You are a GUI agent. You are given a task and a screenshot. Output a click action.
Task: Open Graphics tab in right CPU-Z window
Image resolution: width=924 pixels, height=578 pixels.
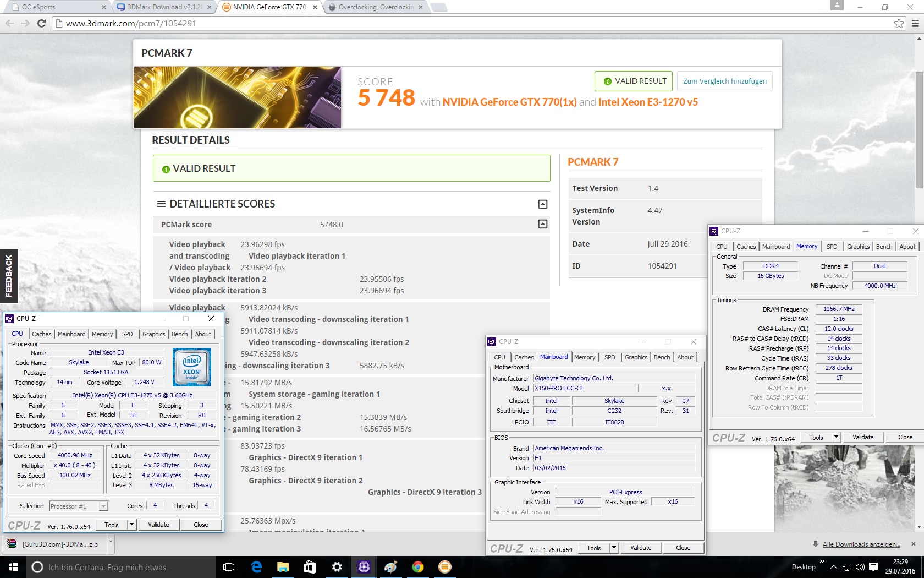[859, 247]
